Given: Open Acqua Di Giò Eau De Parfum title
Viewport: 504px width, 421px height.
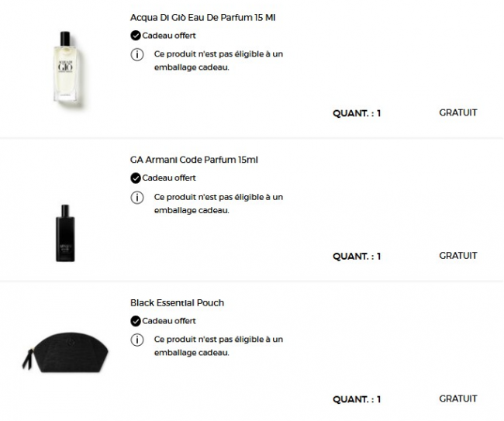Looking at the screenshot, I should pyautogui.click(x=202, y=17).
